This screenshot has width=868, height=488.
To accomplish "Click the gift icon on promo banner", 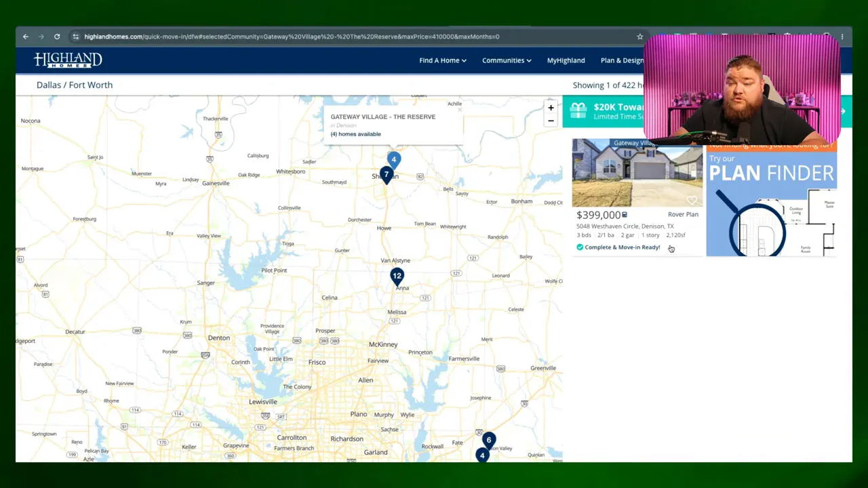I will coord(578,110).
